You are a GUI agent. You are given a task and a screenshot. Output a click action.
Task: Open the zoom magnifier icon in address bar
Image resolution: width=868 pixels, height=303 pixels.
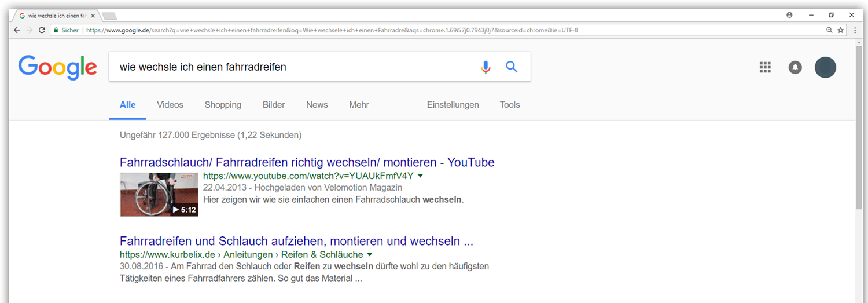[829, 30]
